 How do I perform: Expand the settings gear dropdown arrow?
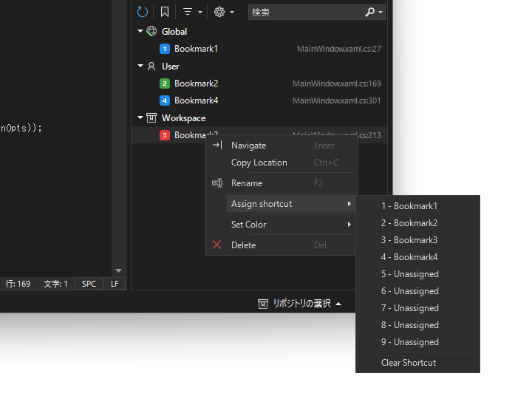pos(232,13)
